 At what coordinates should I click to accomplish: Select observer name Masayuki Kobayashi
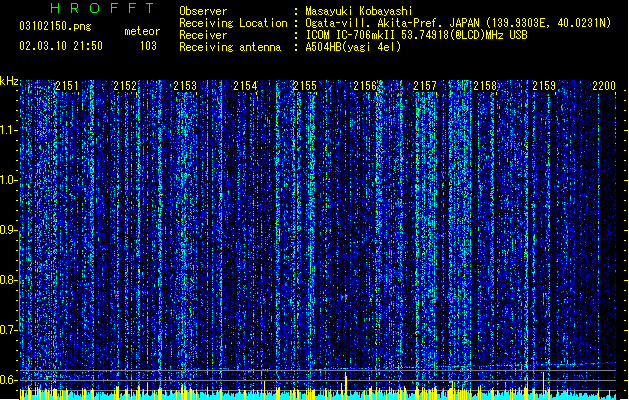coord(359,11)
